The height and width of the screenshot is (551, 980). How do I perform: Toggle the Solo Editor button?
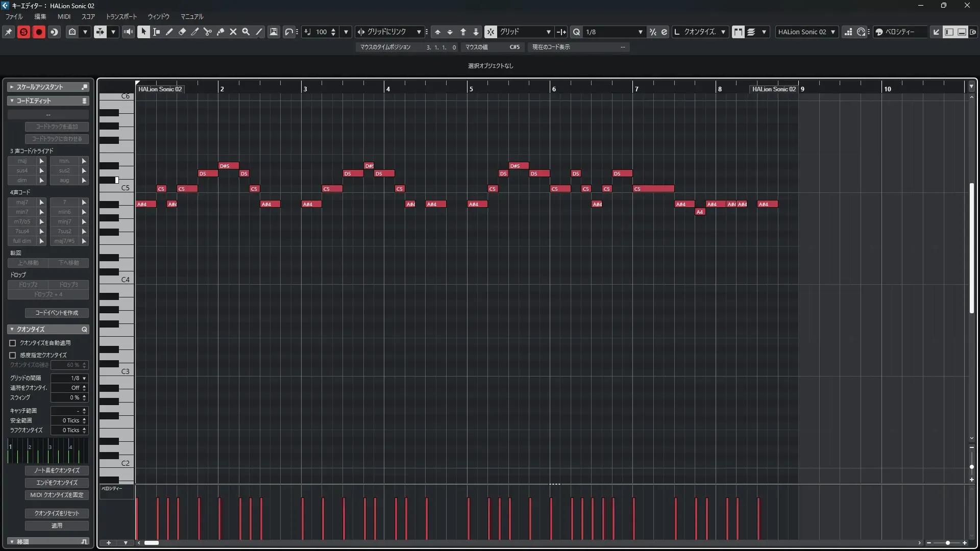tap(23, 32)
